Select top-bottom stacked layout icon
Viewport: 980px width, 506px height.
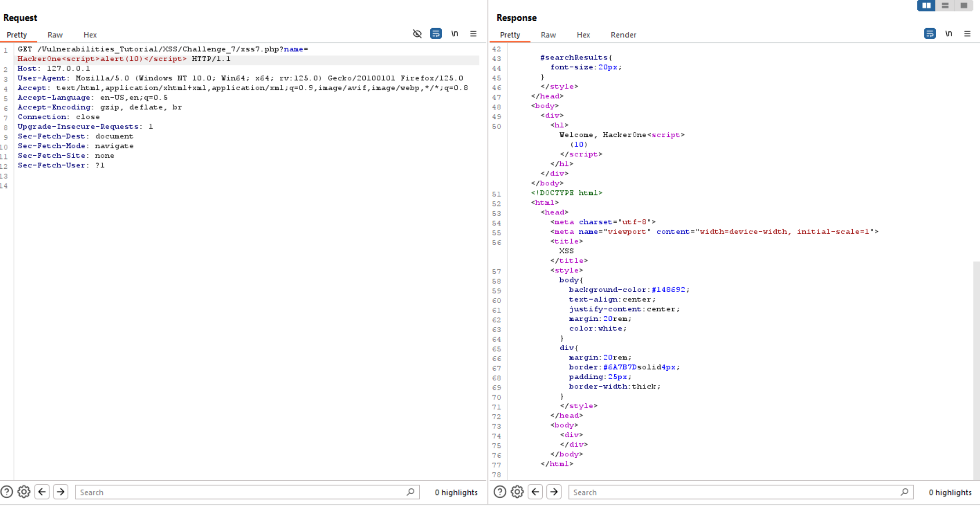tap(945, 6)
